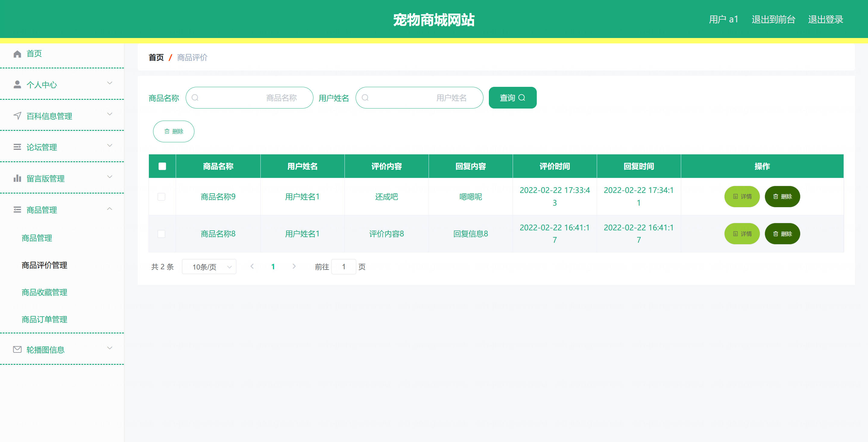The width and height of the screenshot is (868, 442).
Task: Open 商品订单管理 submenu item
Action: click(x=45, y=319)
